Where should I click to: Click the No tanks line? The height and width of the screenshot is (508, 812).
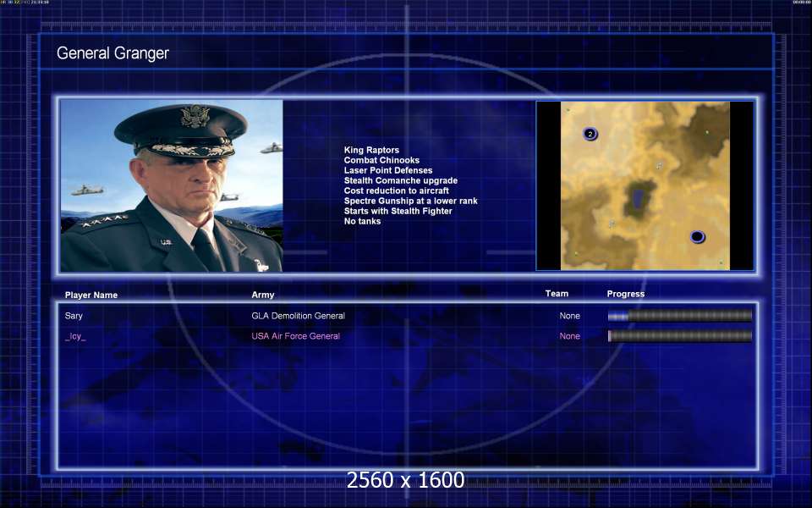(362, 222)
